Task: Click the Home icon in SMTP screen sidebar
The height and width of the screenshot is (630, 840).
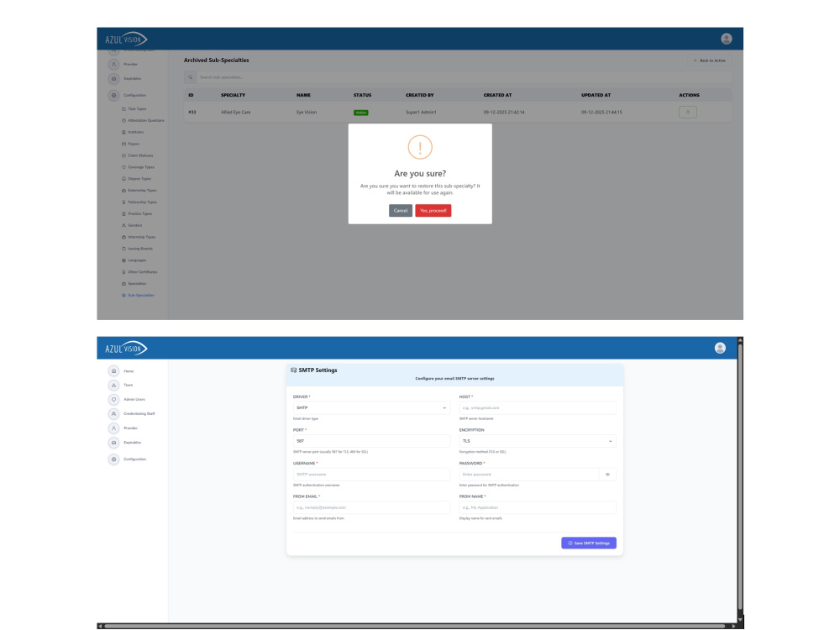Action: [113, 371]
